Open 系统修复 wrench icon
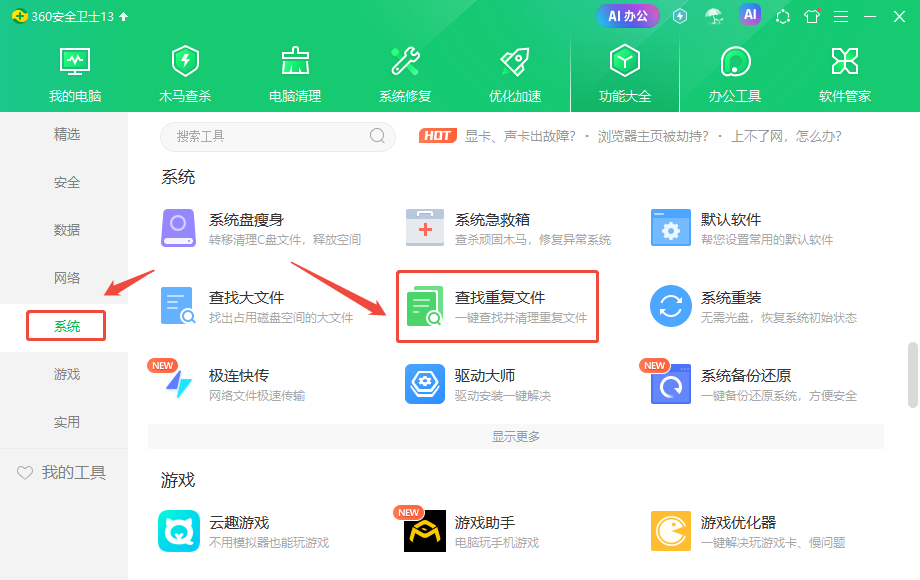The height and width of the screenshot is (580, 920). [x=405, y=62]
